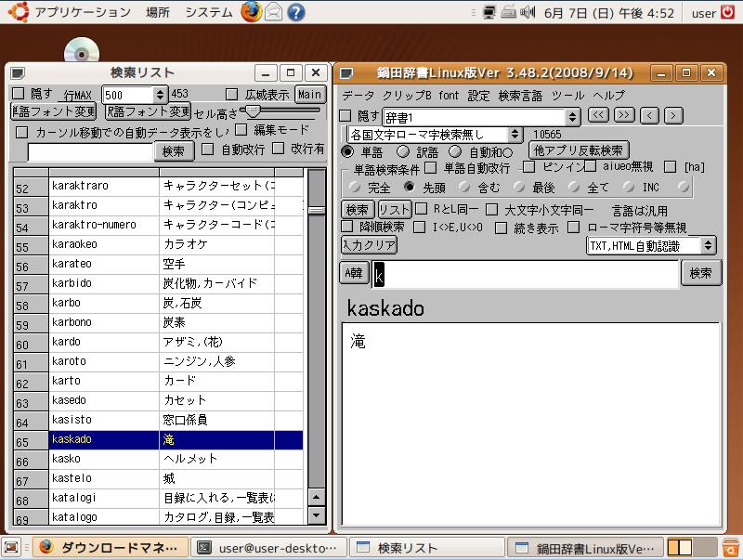Click the 入力クリア button
The height and width of the screenshot is (560, 743).
click(x=369, y=245)
